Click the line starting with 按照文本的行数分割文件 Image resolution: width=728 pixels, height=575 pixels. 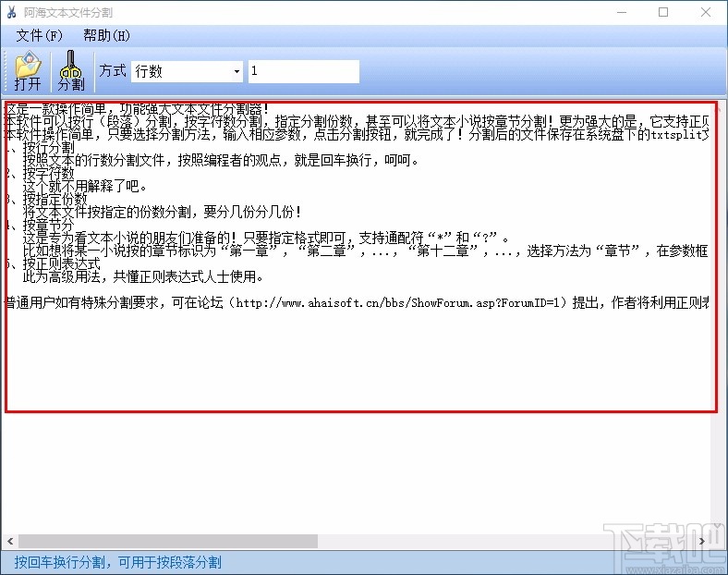(x=221, y=160)
